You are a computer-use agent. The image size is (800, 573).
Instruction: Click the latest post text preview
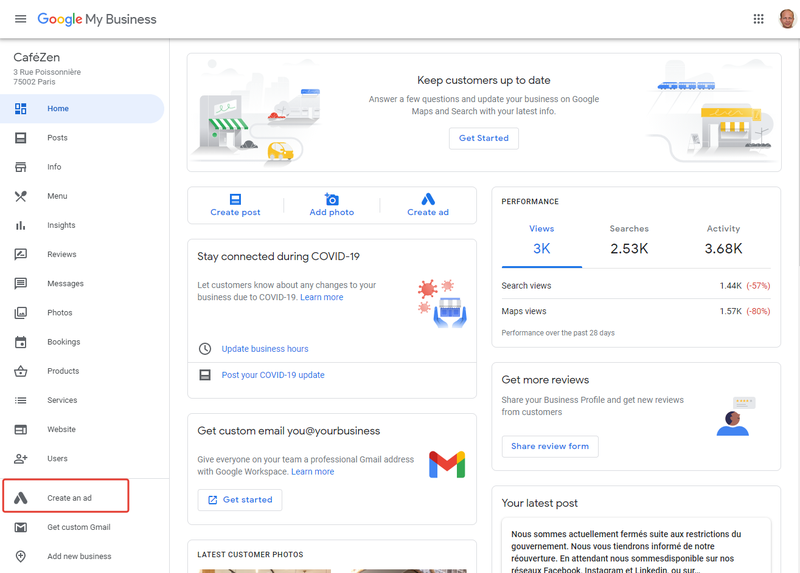click(x=626, y=552)
